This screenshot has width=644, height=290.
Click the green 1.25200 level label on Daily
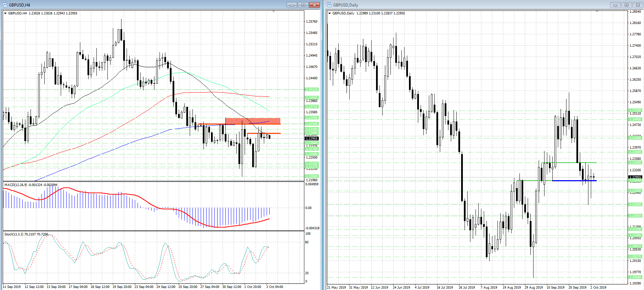[x=635, y=111]
